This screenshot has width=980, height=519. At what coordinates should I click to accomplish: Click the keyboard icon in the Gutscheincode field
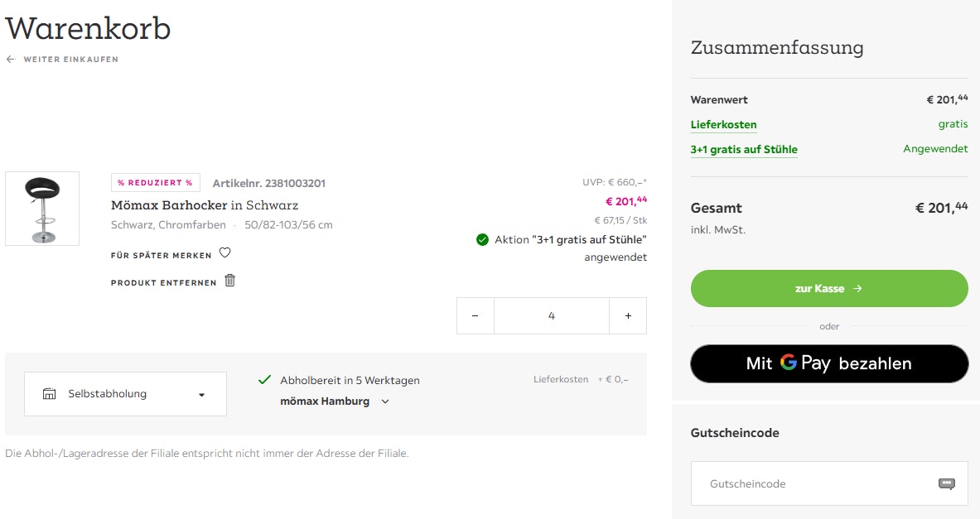(942, 483)
